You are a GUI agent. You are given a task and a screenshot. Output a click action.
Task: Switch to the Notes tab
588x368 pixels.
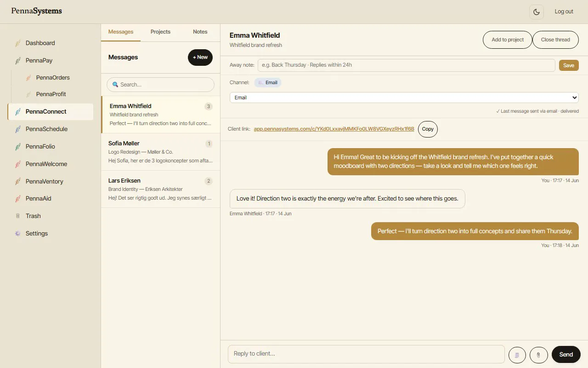pyautogui.click(x=200, y=32)
